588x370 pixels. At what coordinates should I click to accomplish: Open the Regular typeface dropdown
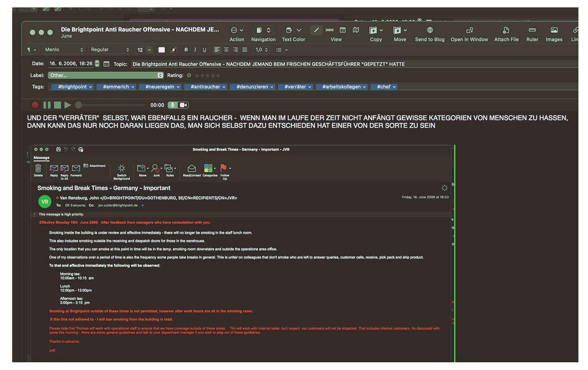coord(110,50)
